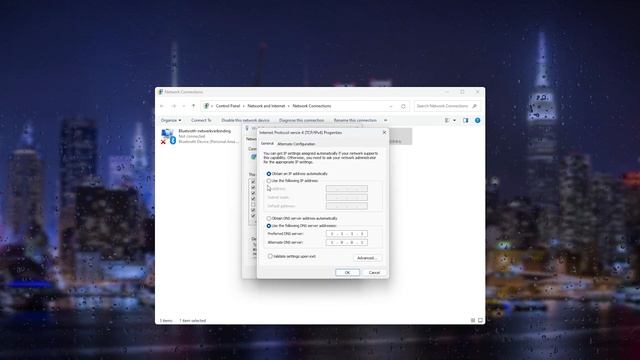
Task: Click the Control Panel address bar icon
Action: coord(207,106)
